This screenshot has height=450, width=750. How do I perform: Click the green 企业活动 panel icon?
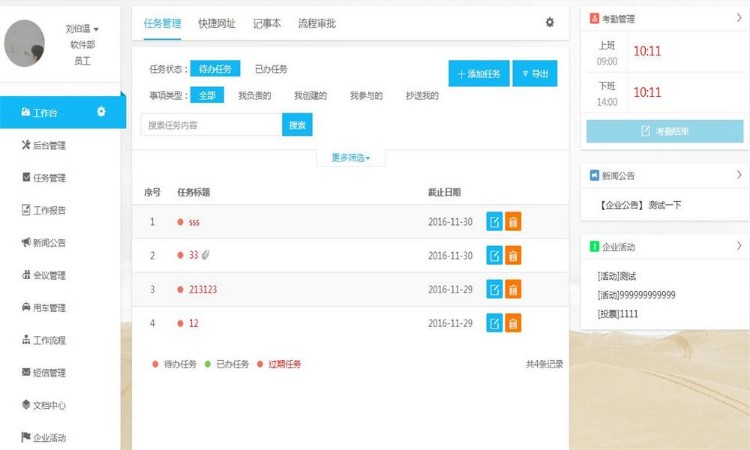coord(594,246)
